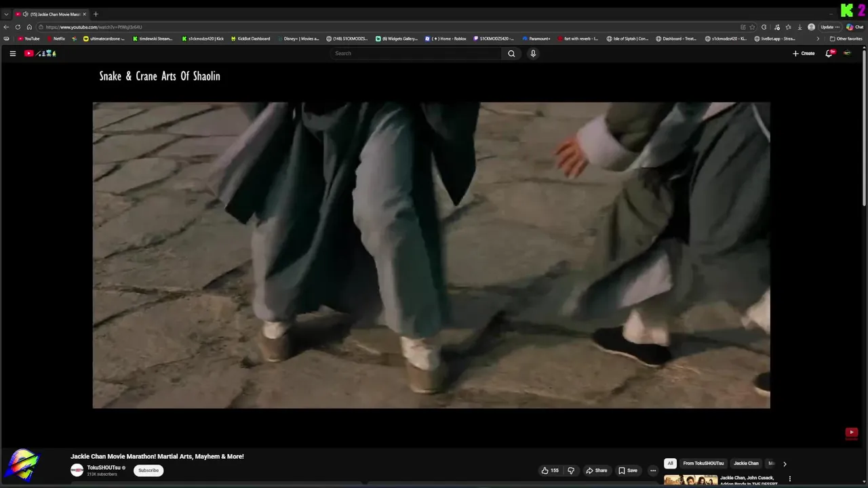Open the YouTube bookmark
The image size is (868, 488).
(28, 39)
